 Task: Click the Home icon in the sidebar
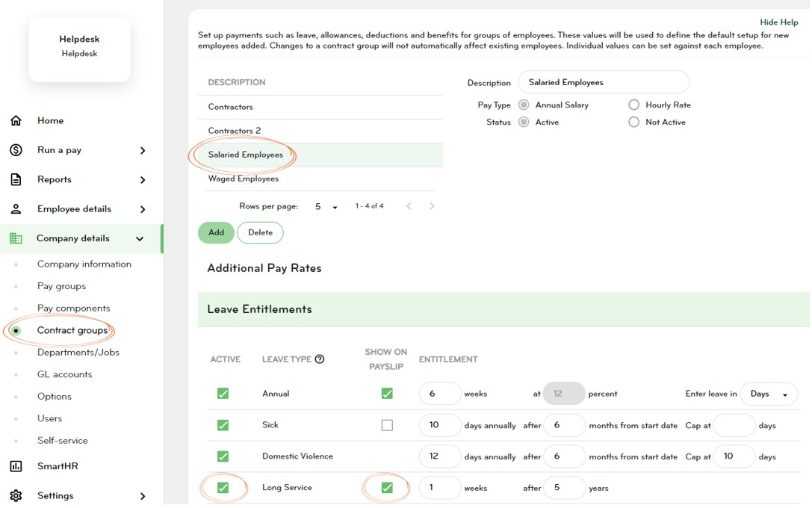click(16, 120)
